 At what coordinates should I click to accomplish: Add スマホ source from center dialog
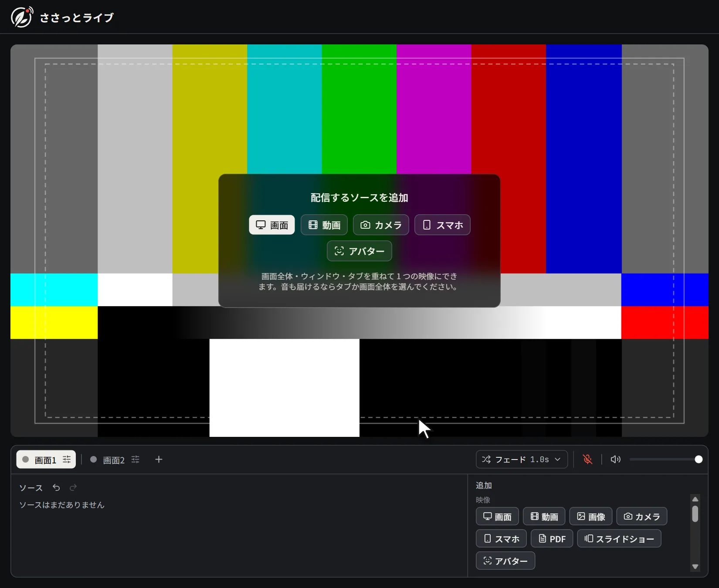[x=442, y=225]
